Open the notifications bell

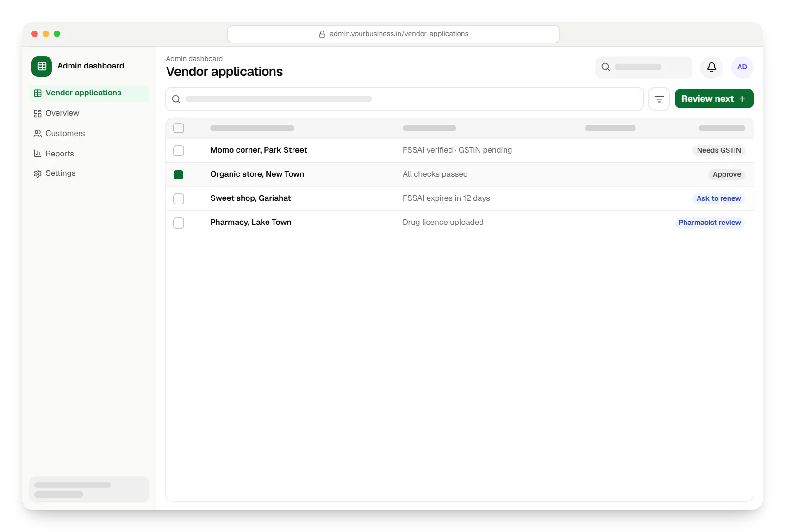pyautogui.click(x=711, y=67)
